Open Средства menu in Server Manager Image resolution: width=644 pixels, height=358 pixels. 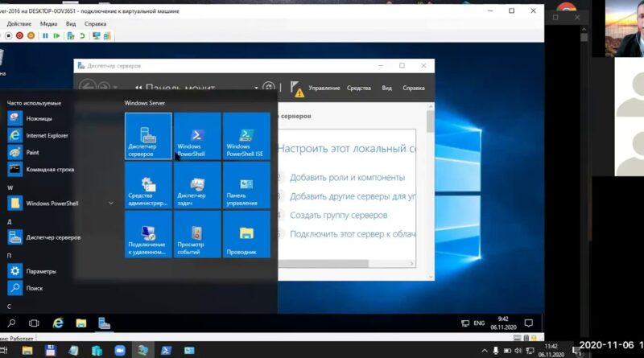click(359, 88)
